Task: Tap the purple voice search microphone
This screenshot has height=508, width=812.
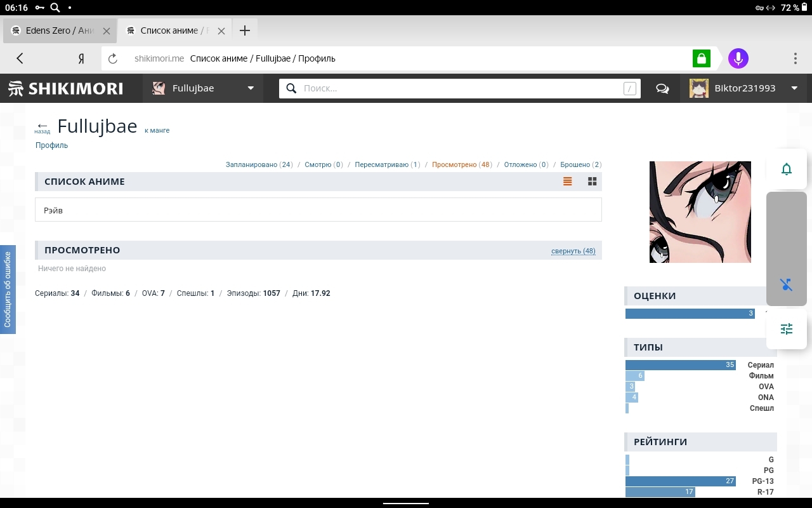Action: pyautogui.click(x=738, y=58)
